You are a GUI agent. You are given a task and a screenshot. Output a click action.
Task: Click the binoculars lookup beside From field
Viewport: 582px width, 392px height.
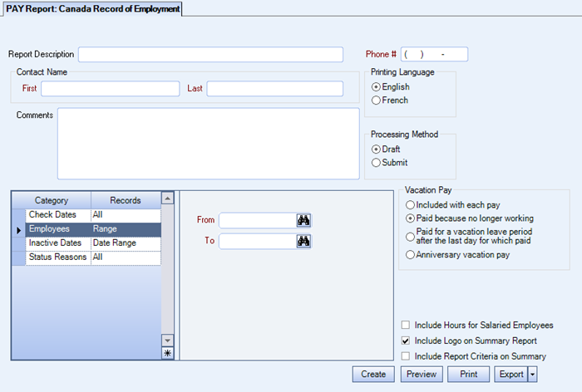pyautogui.click(x=303, y=220)
